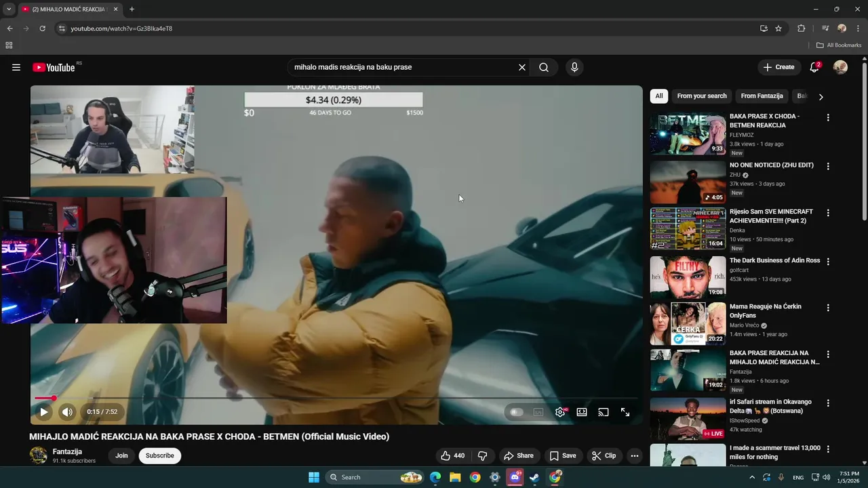Open video settings gear

560,412
